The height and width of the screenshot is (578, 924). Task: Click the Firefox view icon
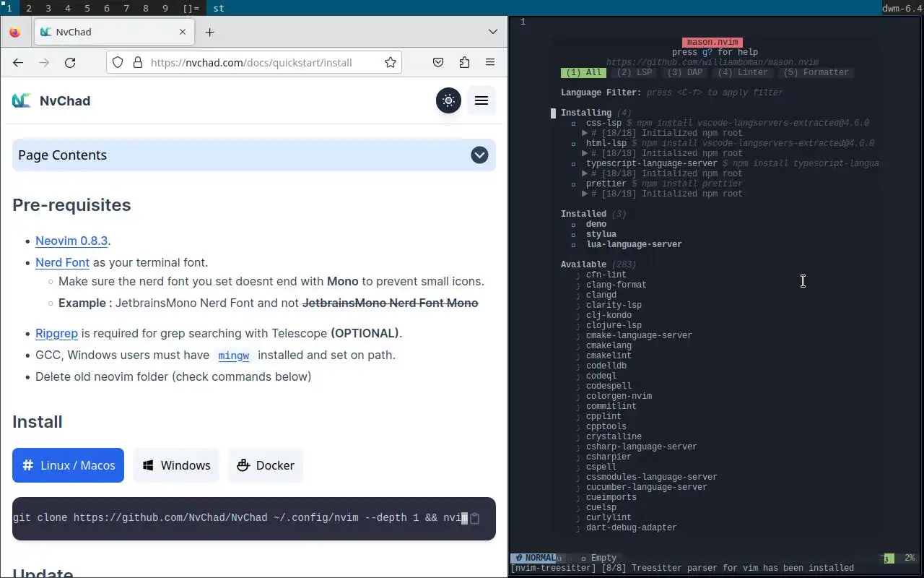15,32
